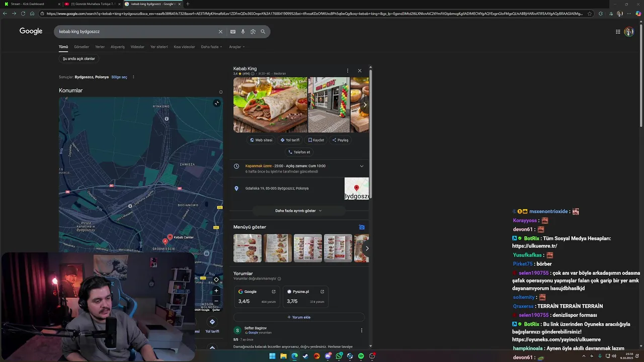Open Pyszne.pl reviews 3,7/5 card
The width and height of the screenshot is (644, 362).
coord(305,297)
